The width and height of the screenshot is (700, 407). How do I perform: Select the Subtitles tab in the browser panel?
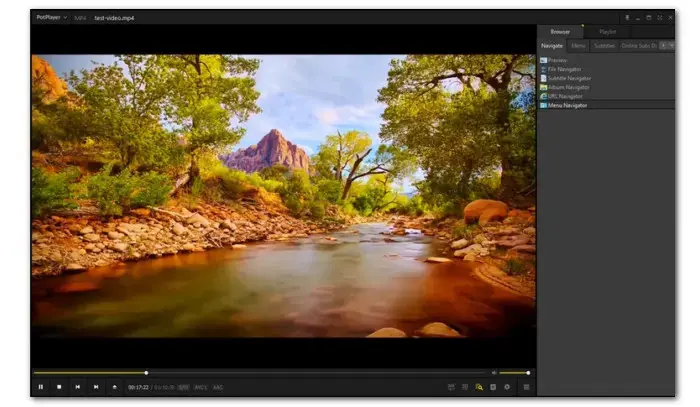tap(604, 45)
